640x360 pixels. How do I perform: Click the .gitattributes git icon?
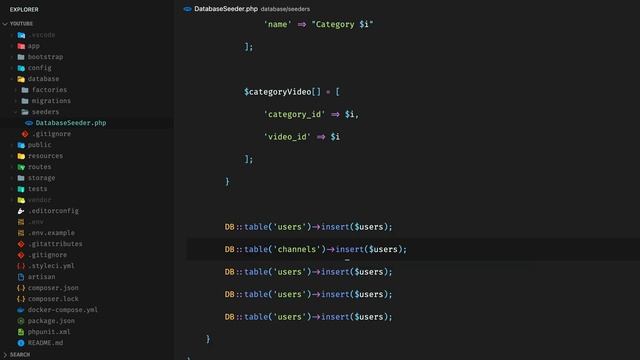click(21, 244)
